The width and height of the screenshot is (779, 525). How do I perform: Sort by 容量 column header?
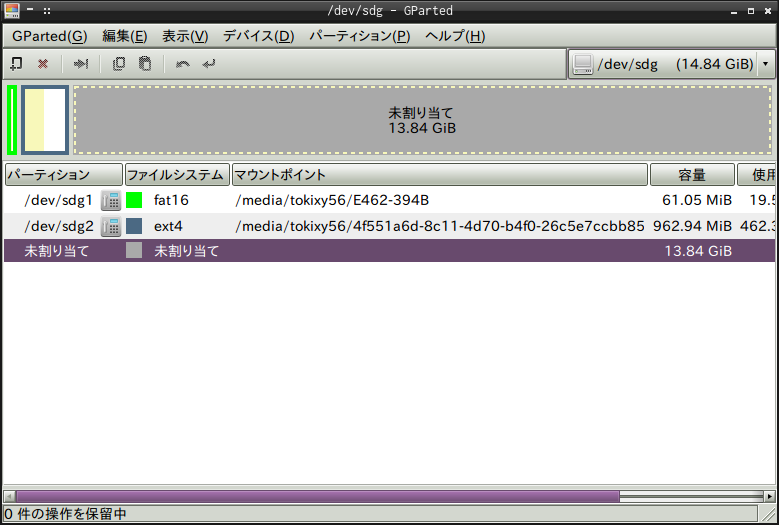[692, 175]
